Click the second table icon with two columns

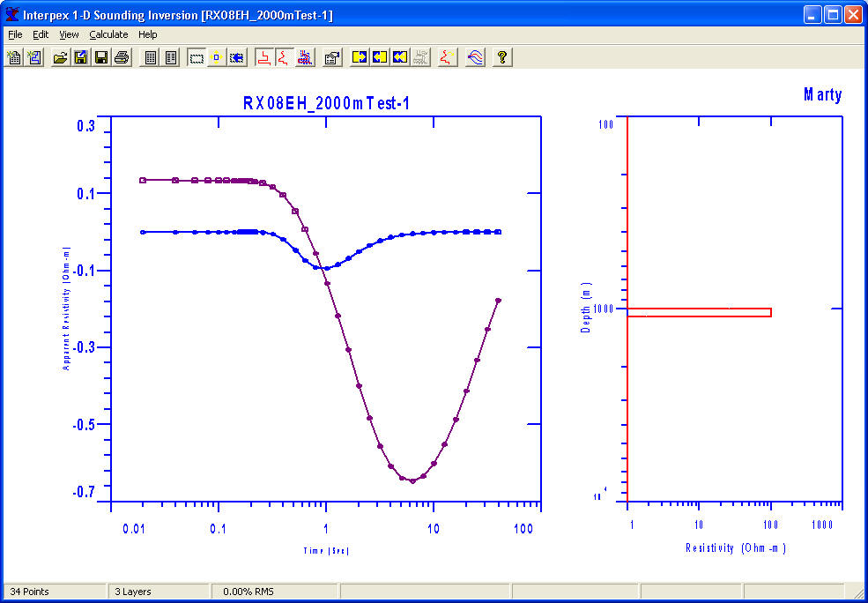172,57
